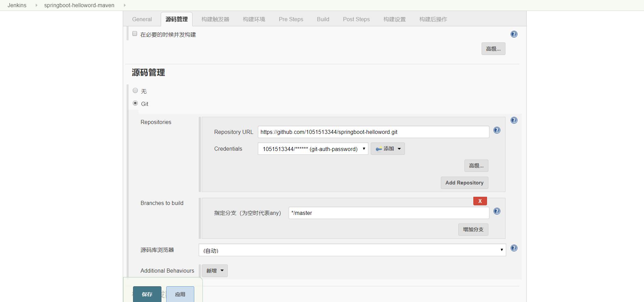This screenshot has height=302, width=644.
Task: Open the Jenkins breadcrumb link
Action: pos(17,5)
